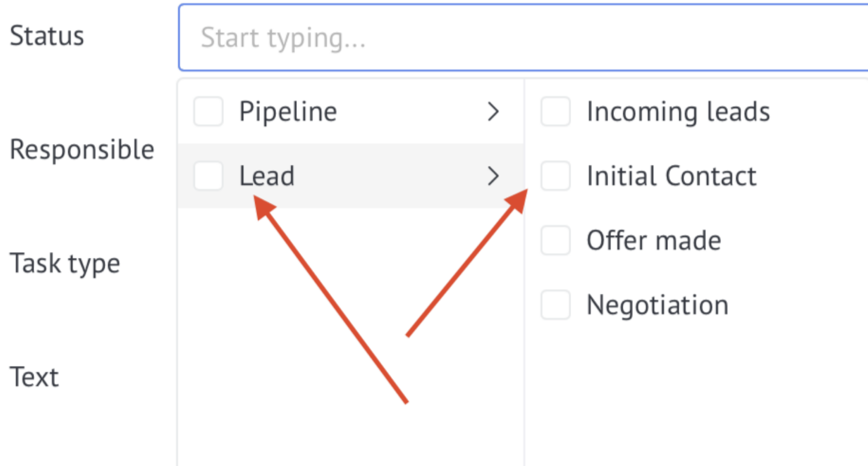The height and width of the screenshot is (466, 868).
Task: Tick the Lead checkbox
Action: (x=208, y=176)
